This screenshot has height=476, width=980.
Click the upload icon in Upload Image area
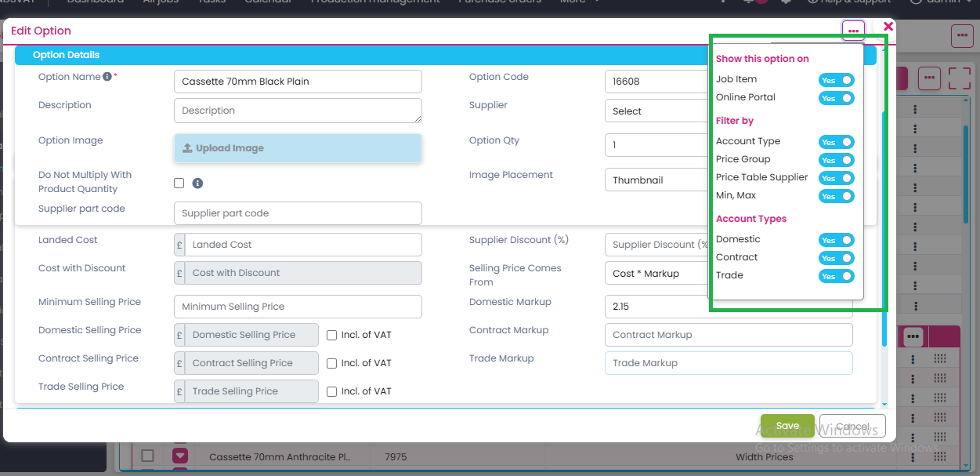click(x=187, y=148)
